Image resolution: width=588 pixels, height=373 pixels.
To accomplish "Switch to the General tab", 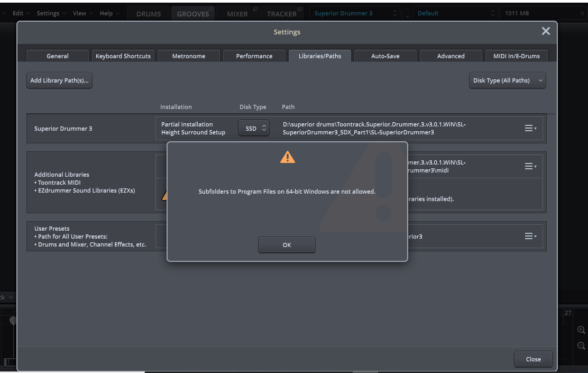I will pos(58,56).
